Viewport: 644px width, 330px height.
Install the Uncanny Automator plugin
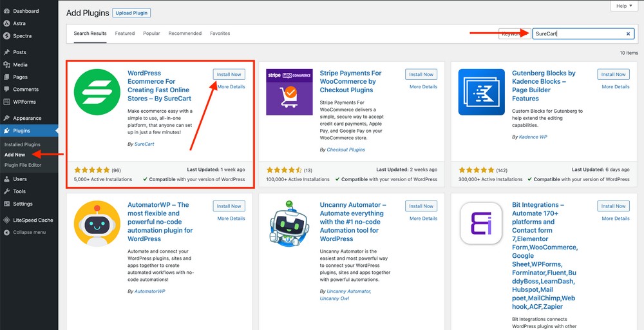tap(421, 206)
